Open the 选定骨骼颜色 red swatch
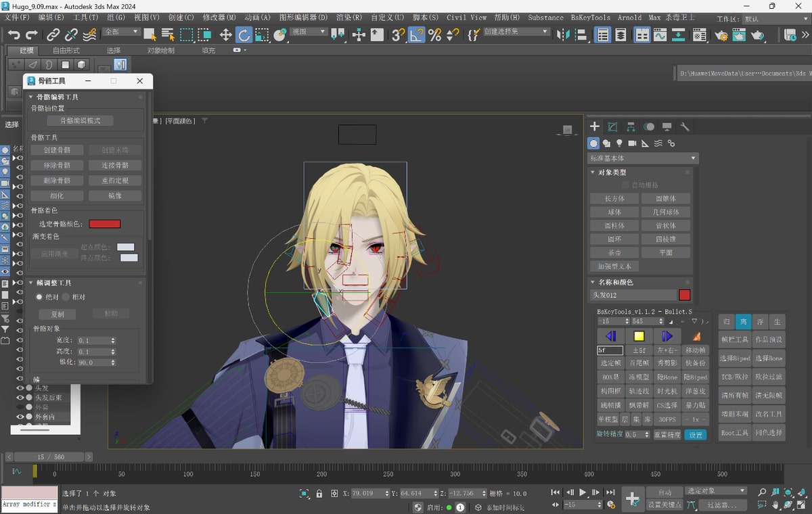 coord(104,224)
